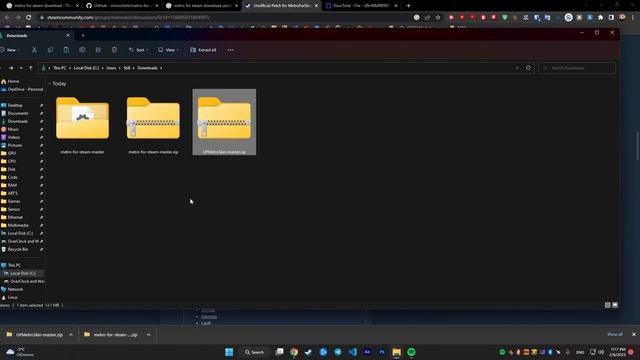Image resolution: width=640 pixels, height=360 pixels.
Task: Open Home in the navigation pane
Action: 13,81
